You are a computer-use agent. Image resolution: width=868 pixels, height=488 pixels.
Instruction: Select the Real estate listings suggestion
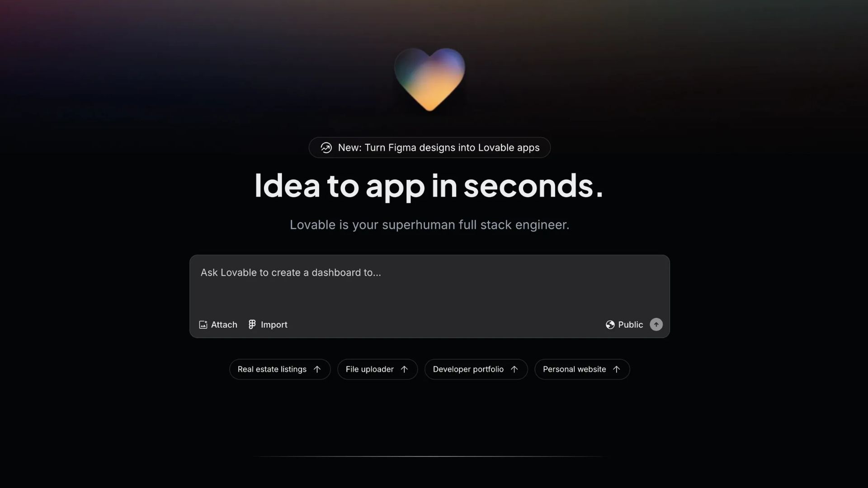[280, 369]
